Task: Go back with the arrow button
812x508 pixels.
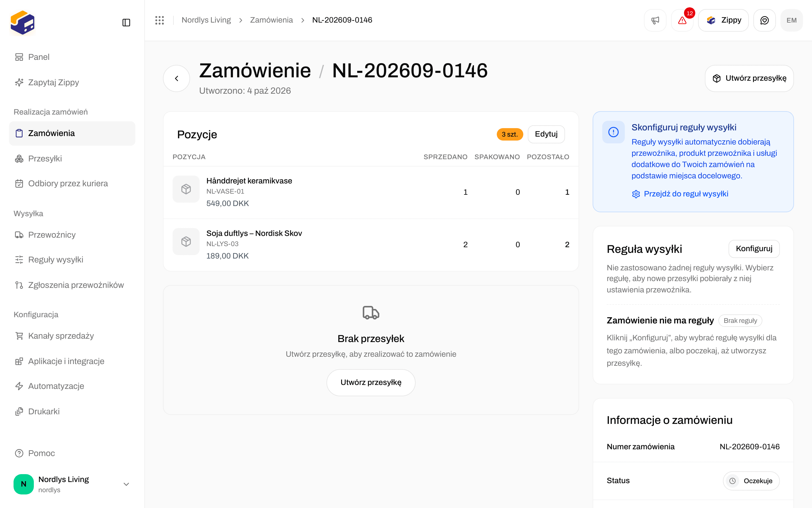Action: pyautogui.click(x=176, y=78)
